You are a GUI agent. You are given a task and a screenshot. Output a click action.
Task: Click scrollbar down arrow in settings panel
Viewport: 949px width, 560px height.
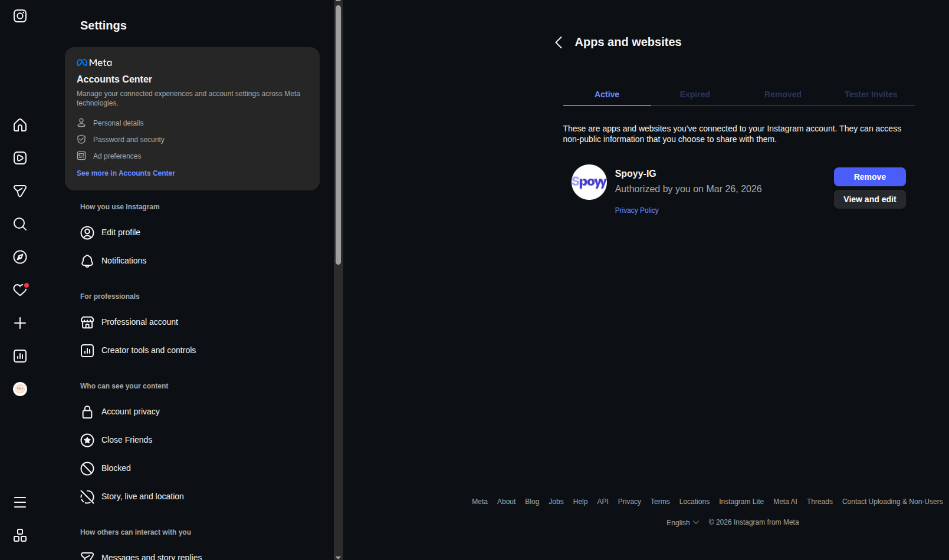[339, 557]
